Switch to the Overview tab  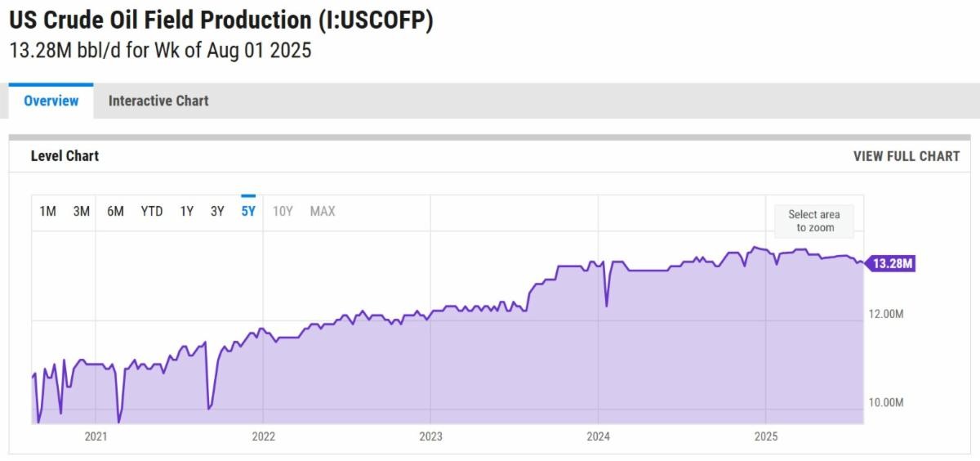(x=51, y=101)
